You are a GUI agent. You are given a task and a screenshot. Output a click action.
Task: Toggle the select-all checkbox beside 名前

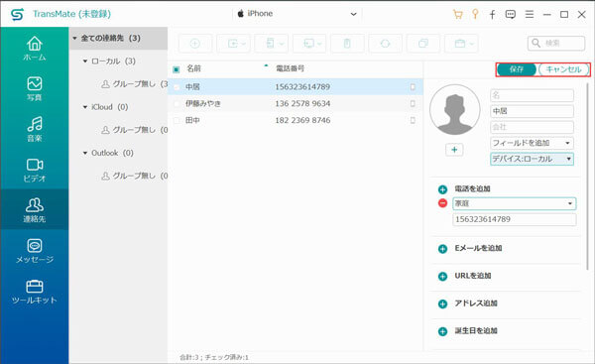pos(177,69)
